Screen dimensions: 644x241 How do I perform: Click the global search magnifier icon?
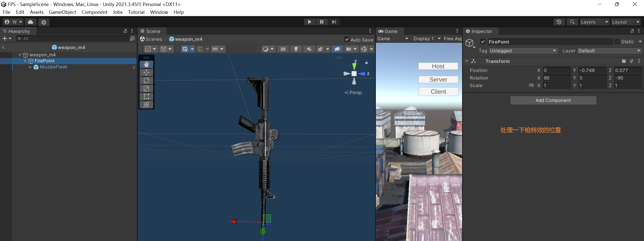tap(572, 22)
